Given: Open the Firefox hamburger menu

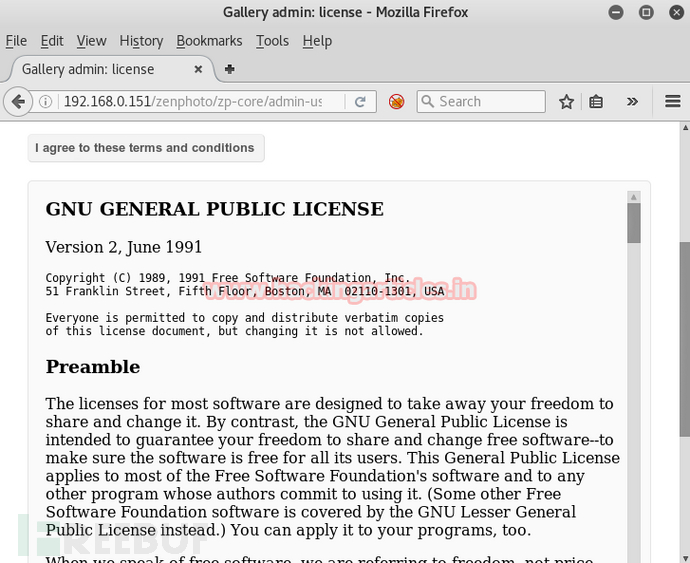Looking at the screenshot, I should click(672, 102).
